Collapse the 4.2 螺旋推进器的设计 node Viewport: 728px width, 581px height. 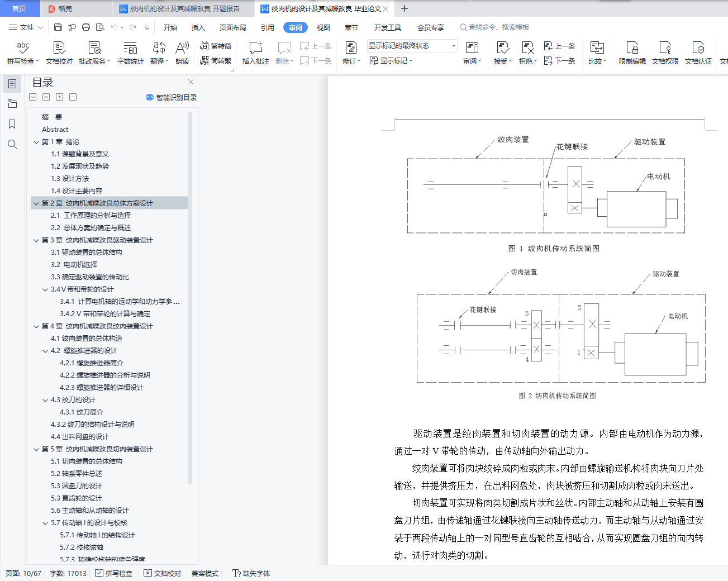pos(45,351)
